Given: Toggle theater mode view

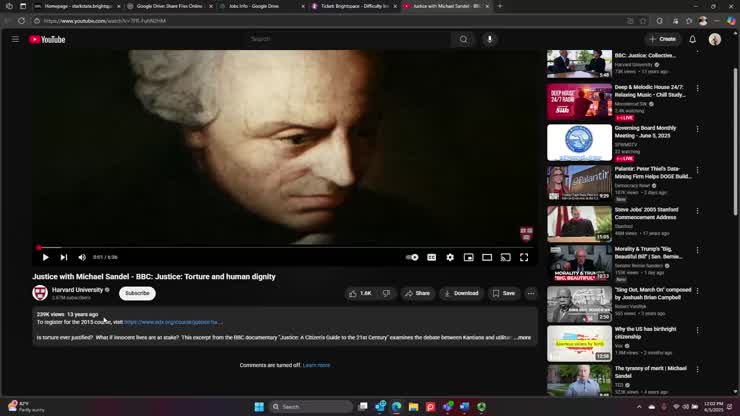Looking at the screenshot, I should point(487,257).
